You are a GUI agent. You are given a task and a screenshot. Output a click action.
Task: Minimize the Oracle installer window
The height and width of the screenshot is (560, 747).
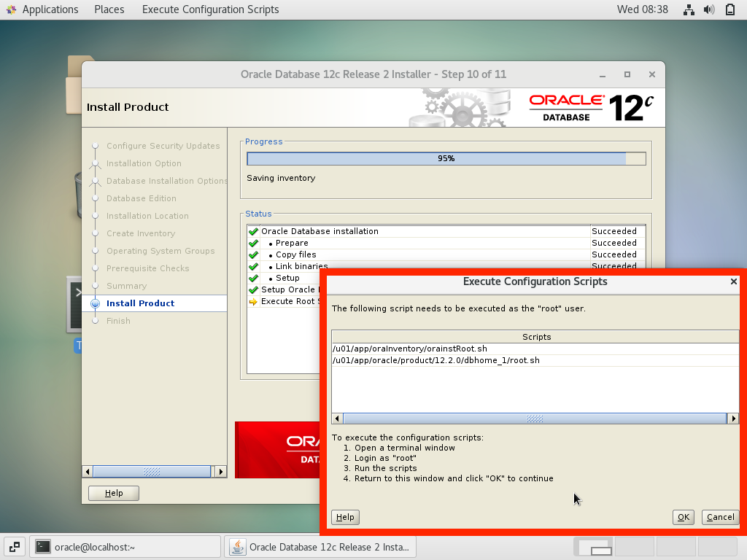coord(603,75)
